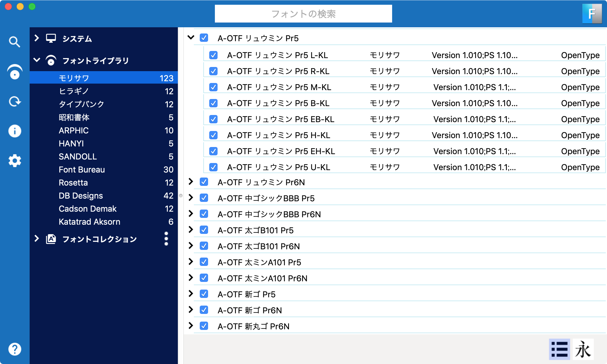This screenshot has width=607, height=364.
Task: Collapse the フォントライブラリ tree section
Action: pos(37,60)
